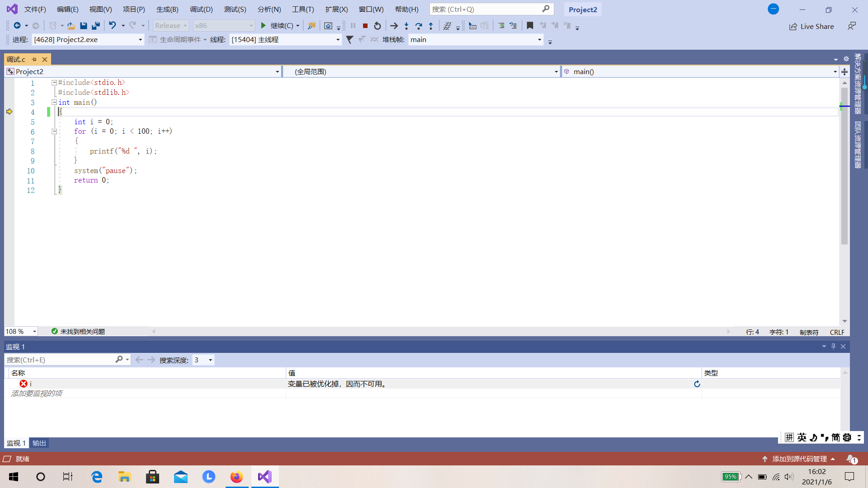This screenshot has height=488, width=868.
Task: Click the Step Over icon
Action: tap(419, 26)
